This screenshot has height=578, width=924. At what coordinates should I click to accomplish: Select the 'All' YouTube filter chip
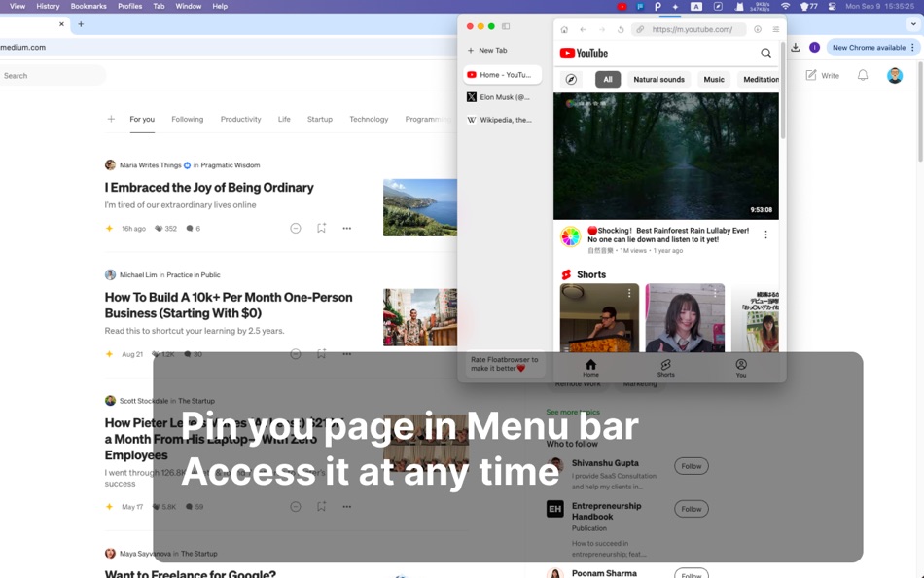click(x=608, y=79)
